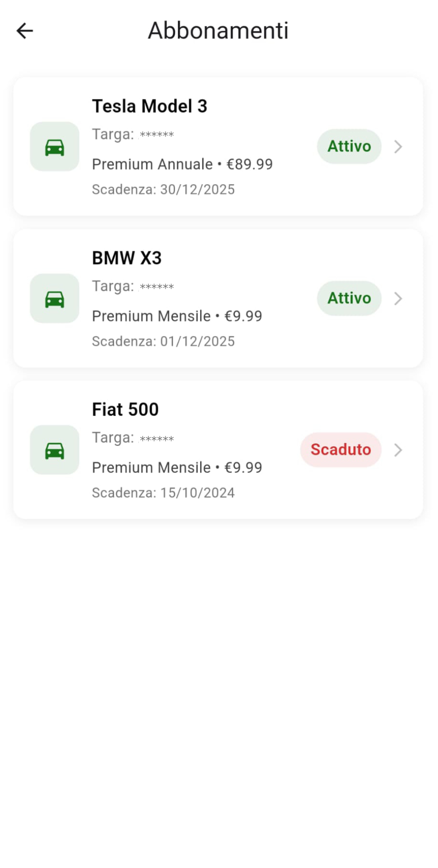438x868 pixels.
Task: Expand the Fiat 500 chevron arrow
Action: tap(398, 450)
